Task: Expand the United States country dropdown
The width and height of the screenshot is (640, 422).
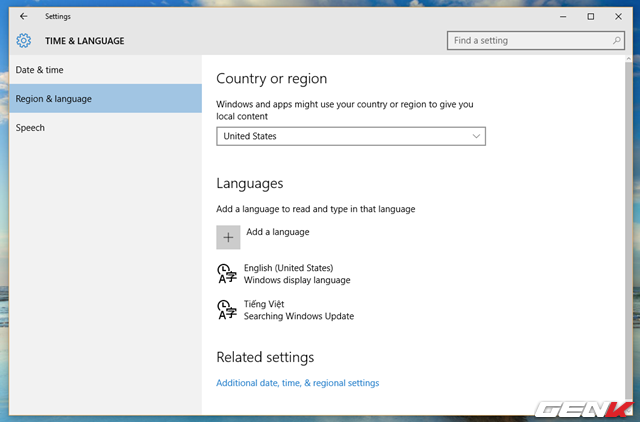Action: (x=351, y=136)
